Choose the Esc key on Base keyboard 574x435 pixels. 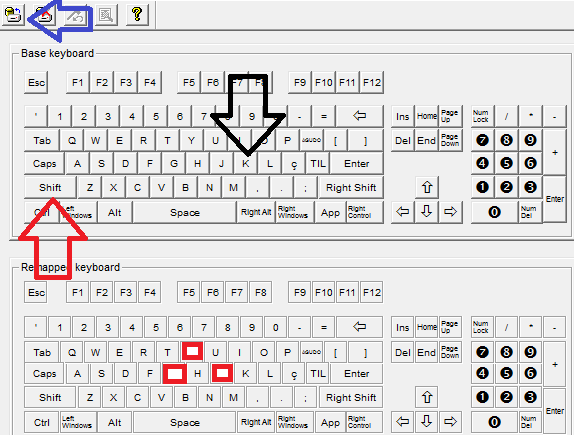36,82
